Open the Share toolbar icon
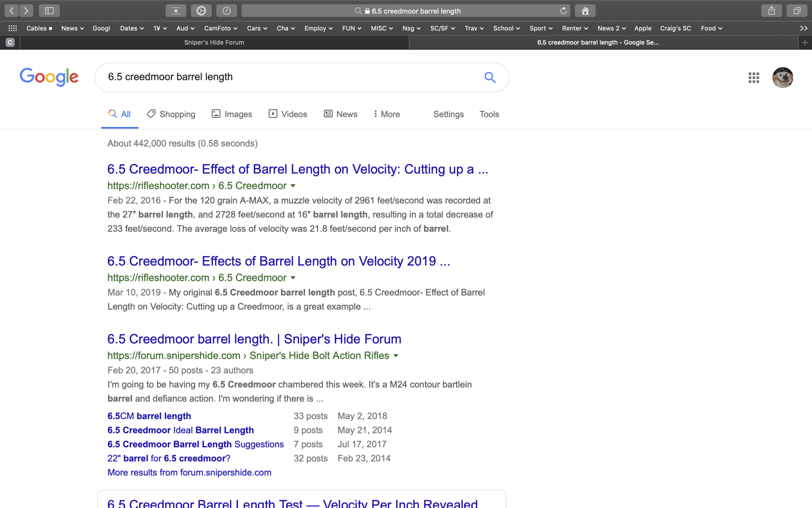This screenshot has height=508, width=812. tap(772, 11)
